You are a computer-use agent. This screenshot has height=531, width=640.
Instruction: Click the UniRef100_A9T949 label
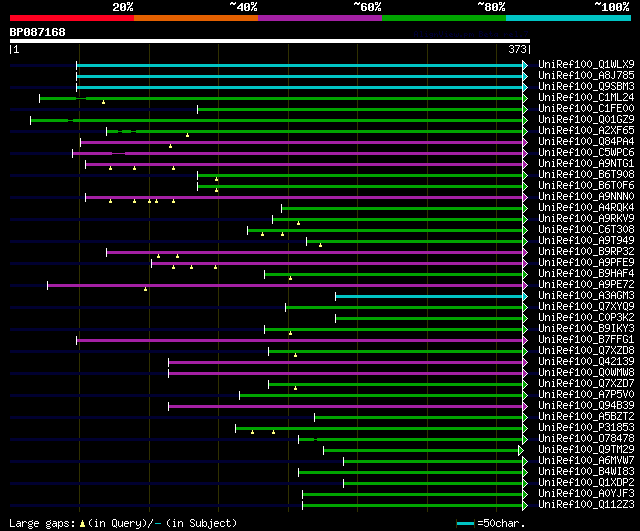pyautogui.click(x=586, y=241)
